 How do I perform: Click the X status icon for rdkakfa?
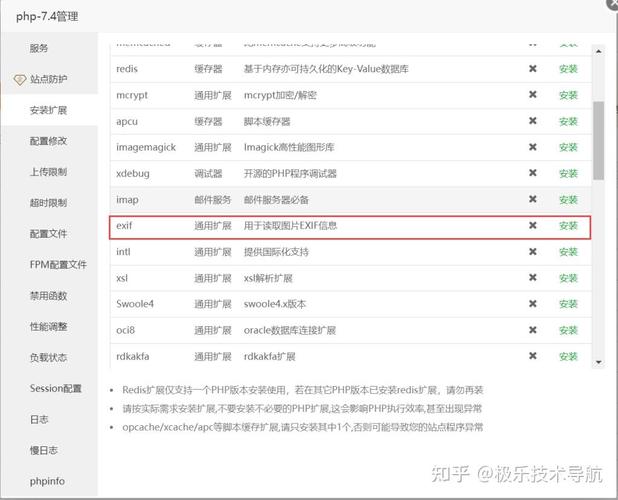pyautogui.click(x=532, y=356)
